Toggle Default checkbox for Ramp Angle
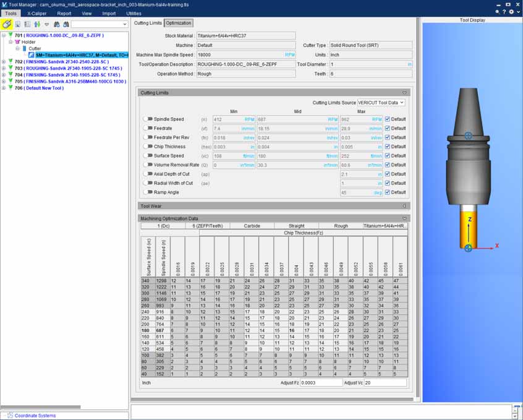The height and width of the screenshot is (420, 523). click(388, 192)
